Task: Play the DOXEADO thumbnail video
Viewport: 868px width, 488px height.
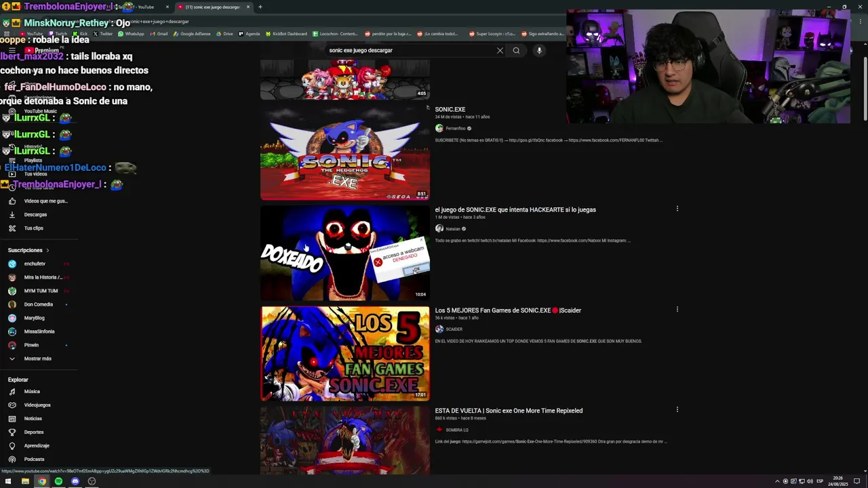Action: click(345, 253)
